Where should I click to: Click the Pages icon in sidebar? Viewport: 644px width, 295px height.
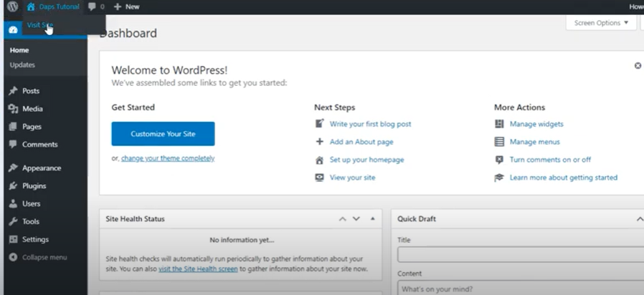click(13, 126)
